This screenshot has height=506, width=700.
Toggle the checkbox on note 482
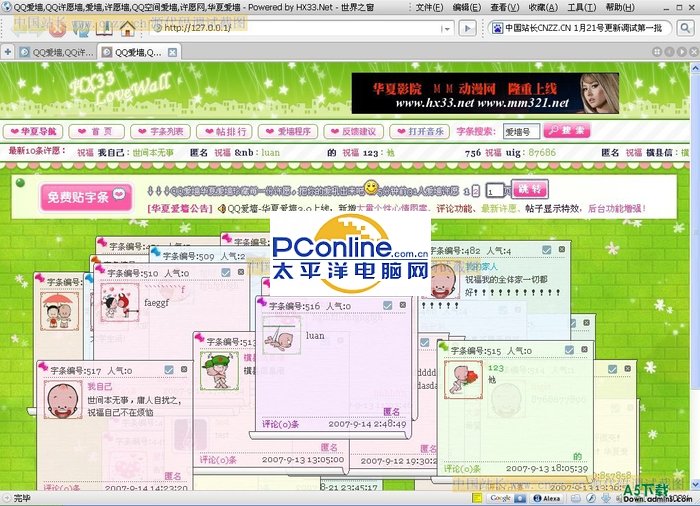546,250
